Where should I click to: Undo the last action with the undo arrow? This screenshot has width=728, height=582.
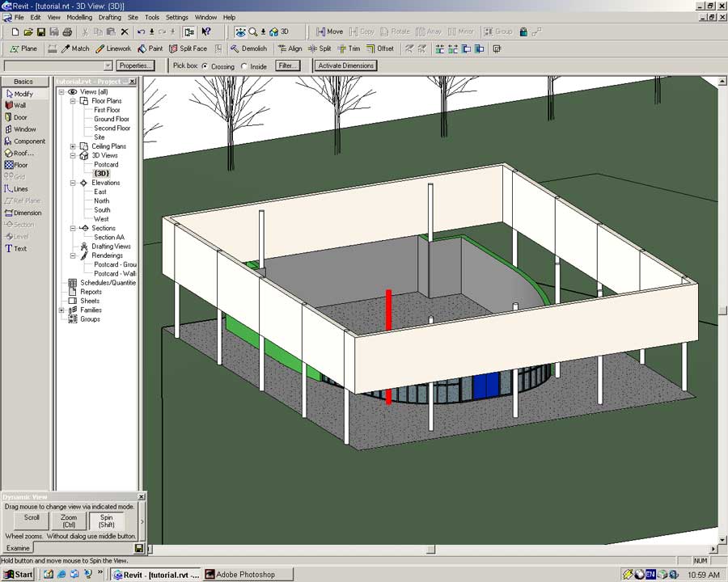[141, 32]
